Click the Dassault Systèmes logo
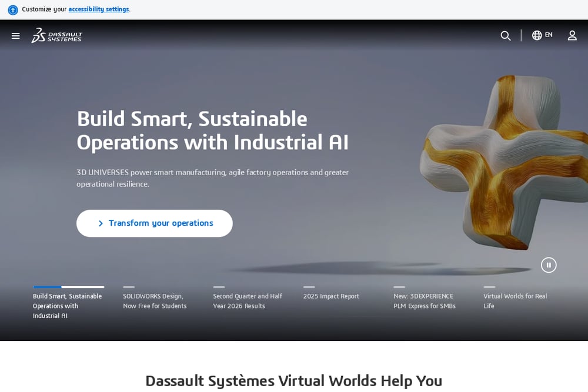Screen dimensions: 588x392 pyautogui.click(x=56, y=35)
